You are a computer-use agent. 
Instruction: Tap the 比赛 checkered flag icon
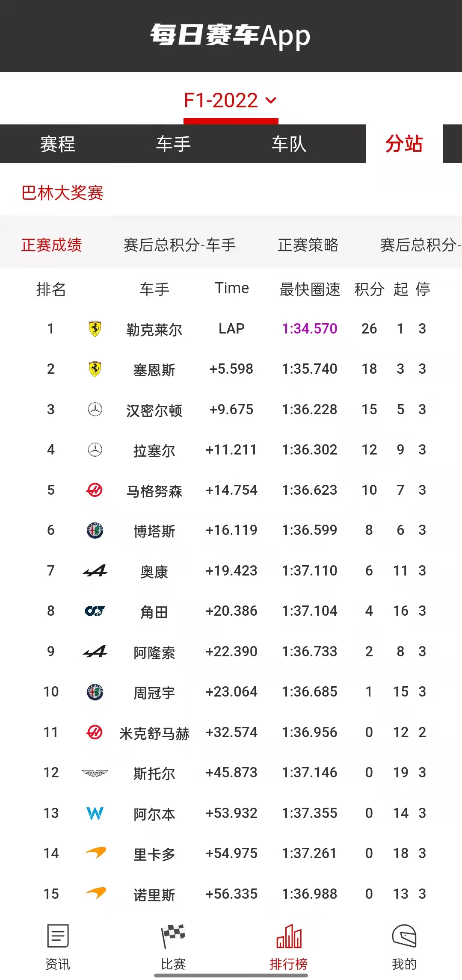click(173, 936)
